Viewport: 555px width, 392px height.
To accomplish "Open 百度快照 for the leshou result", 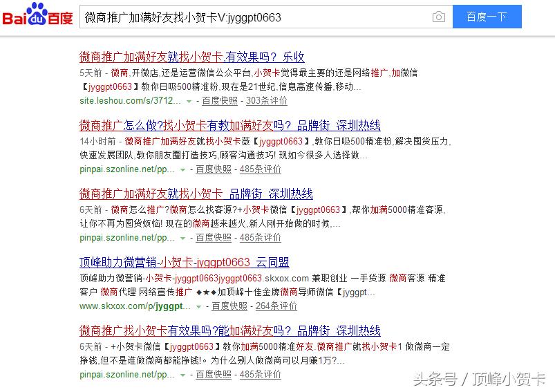I will (x=220, y=100).
